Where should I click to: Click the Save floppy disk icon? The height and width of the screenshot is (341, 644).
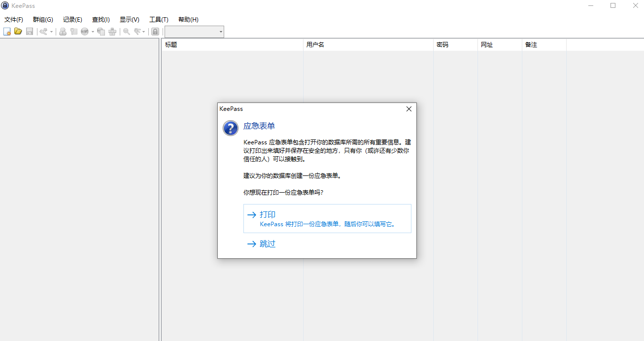(x=30, y=32)
